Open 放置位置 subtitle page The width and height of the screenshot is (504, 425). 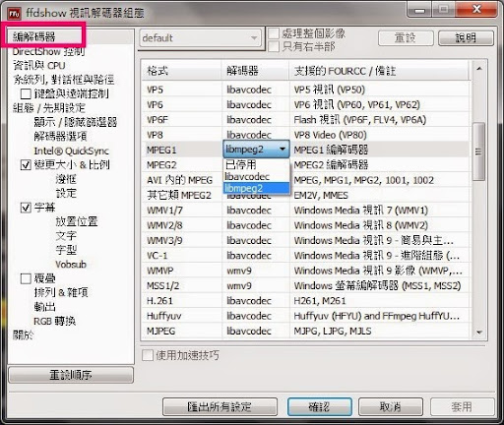(x=77, y=221)
